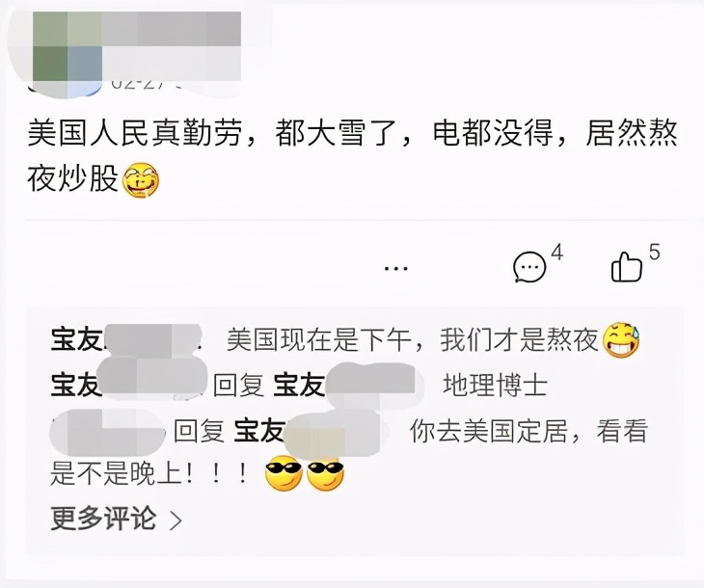Open the three-dot more options menu
704x588 pixels.
click(396, 268)
